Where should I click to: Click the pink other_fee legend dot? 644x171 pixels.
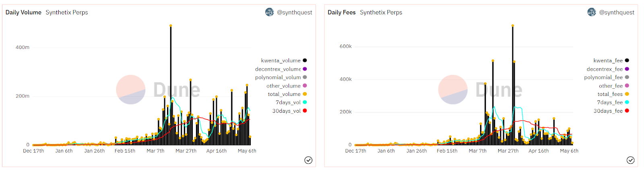click(627, 86)
